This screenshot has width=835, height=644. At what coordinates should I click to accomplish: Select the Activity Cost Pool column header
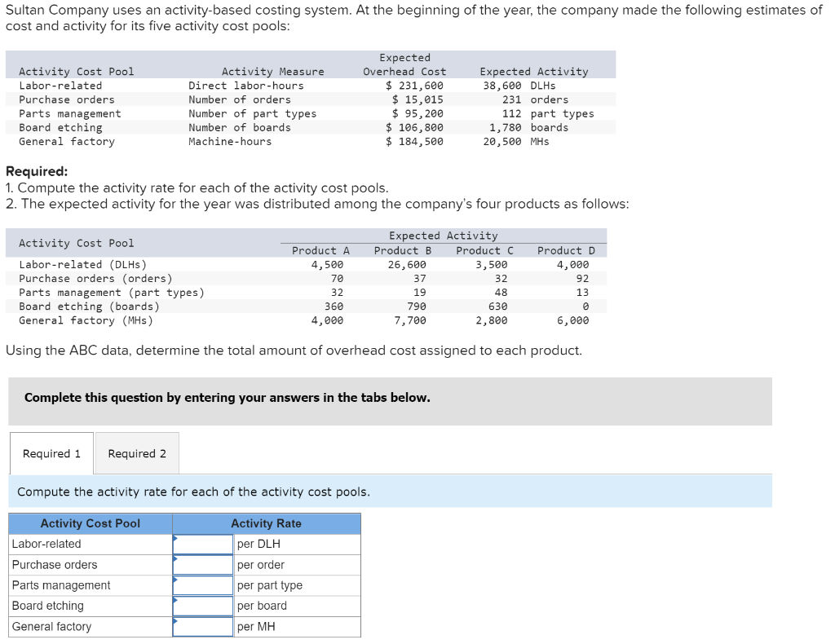(90, 523)
